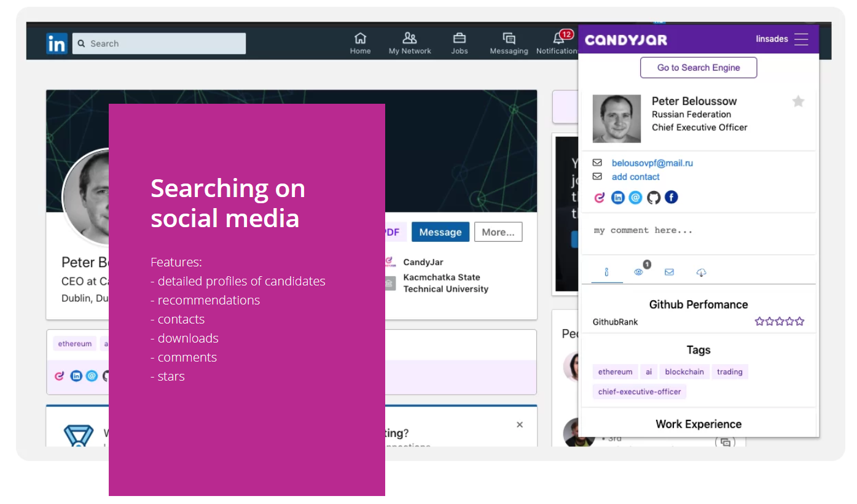Click ethereum tag under LinkedIn profile card
Screen dimensions: 857x504
75,344
